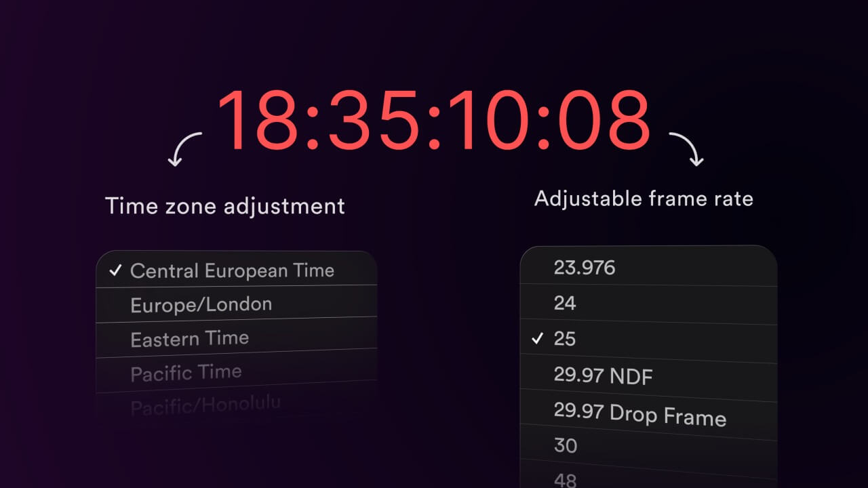Click the checkmark beside Central European Time
Image resolution: width=868 pixels, height=488 pixels.
[115, 270]
